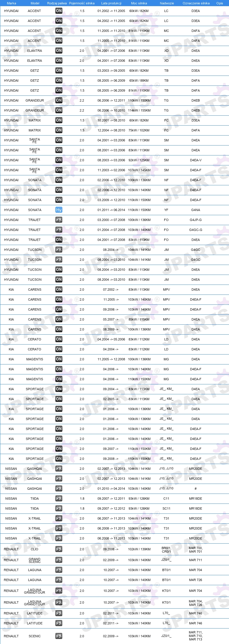Click ON icon for Sportage 09.2004 row

click(59, 389)
